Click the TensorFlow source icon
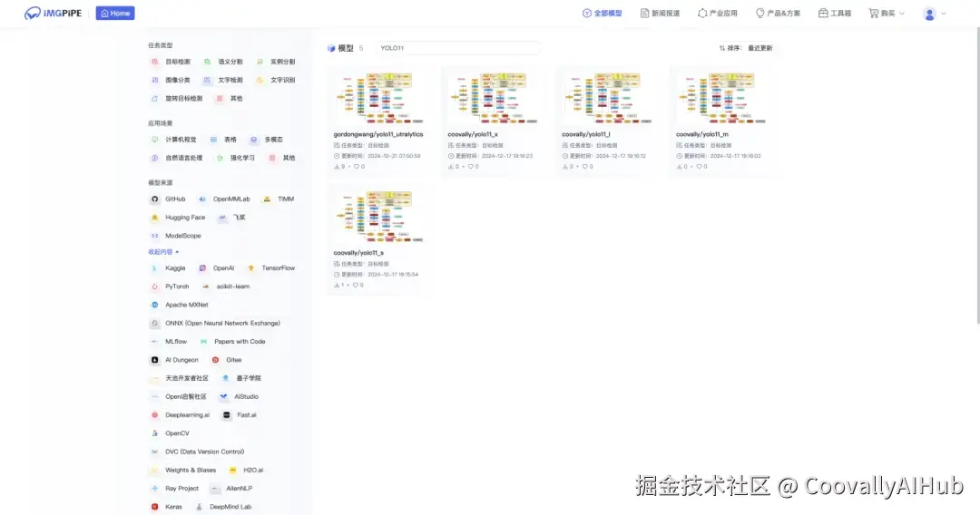This screenshot has width=980, height=515. pos(250,268)
